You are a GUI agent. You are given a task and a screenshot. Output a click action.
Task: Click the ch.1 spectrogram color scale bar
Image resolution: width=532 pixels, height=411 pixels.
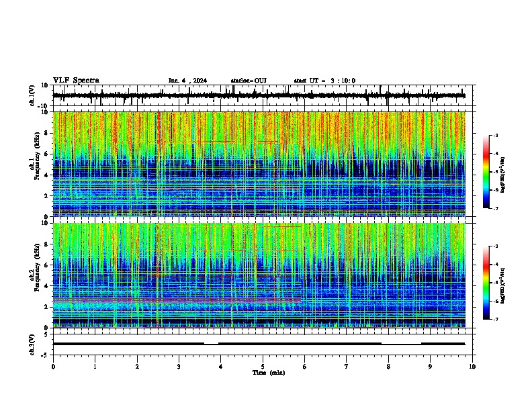click(x=486, y=172)
